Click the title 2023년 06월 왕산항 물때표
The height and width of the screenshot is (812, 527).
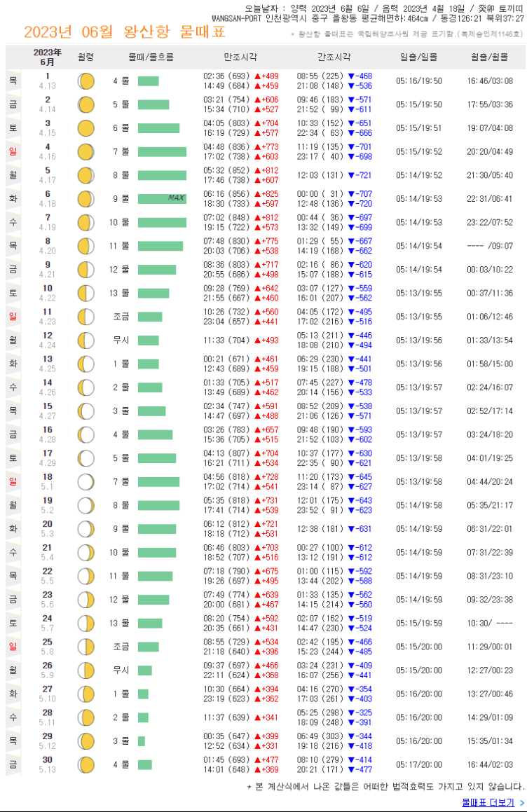point(125,32)
